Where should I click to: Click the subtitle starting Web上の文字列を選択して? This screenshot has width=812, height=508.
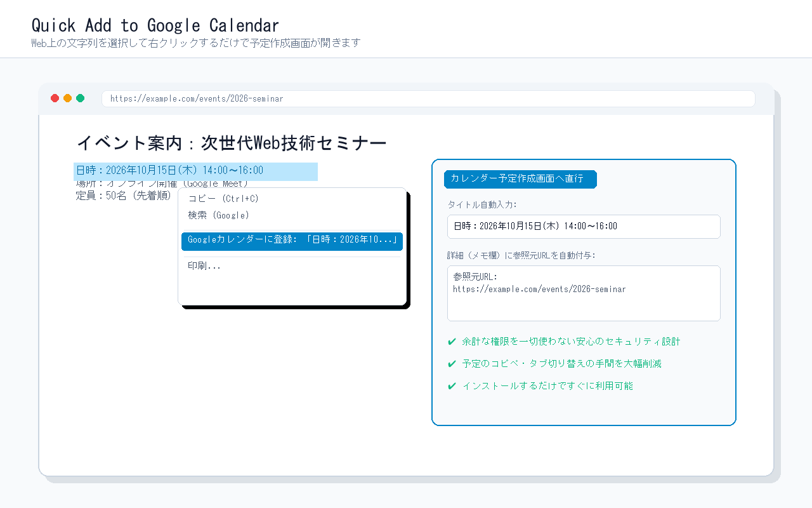pos(196,43)
